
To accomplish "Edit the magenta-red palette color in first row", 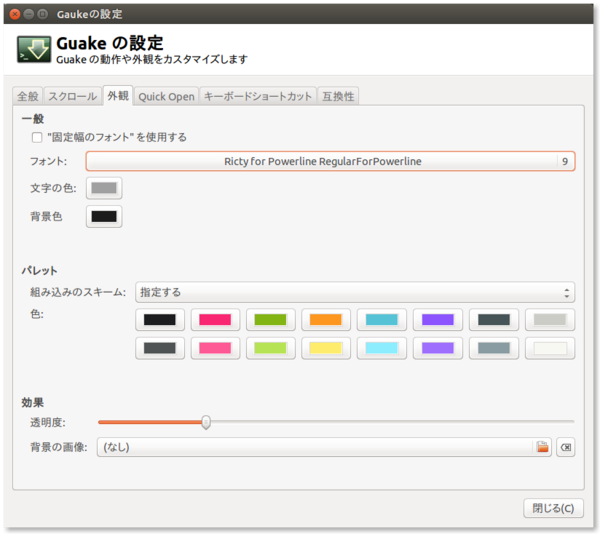I will pyautogui.click(x=215, y=320).
